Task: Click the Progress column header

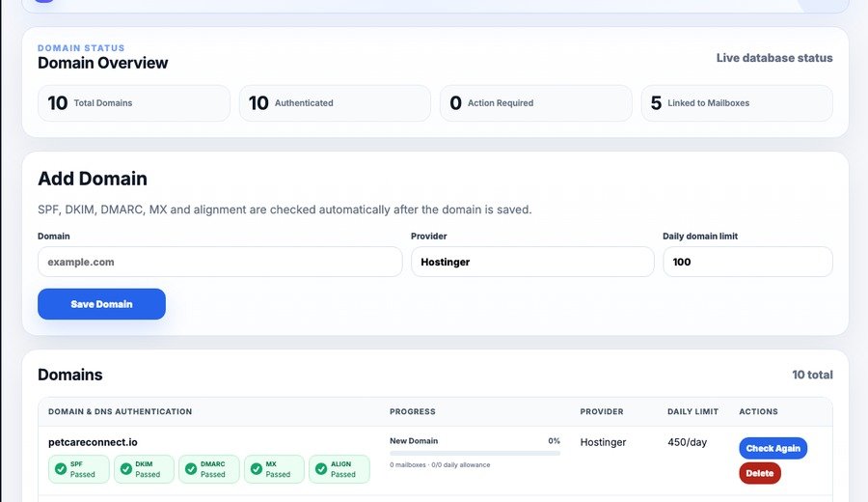Action: click(413, 411)
